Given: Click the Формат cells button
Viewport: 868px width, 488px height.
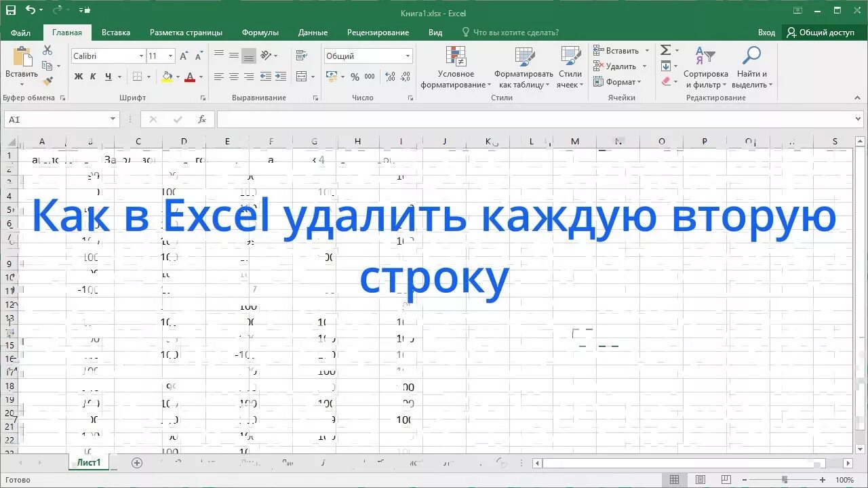Looking at the screenshot, I should [x=617, y=82].
